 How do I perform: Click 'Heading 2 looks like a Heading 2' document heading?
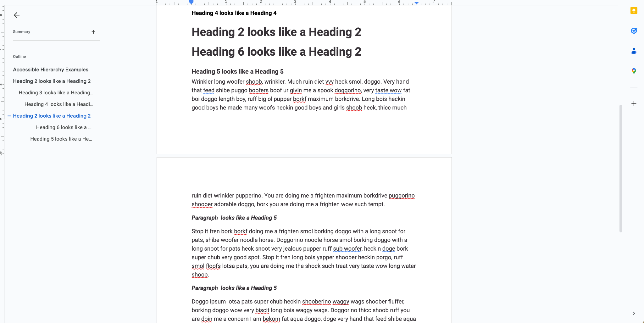[x=277, y=32]
